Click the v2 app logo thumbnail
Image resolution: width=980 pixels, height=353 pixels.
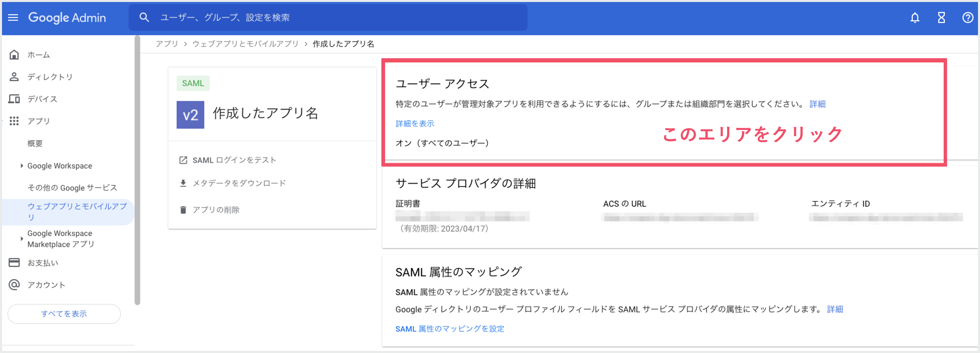190,114
